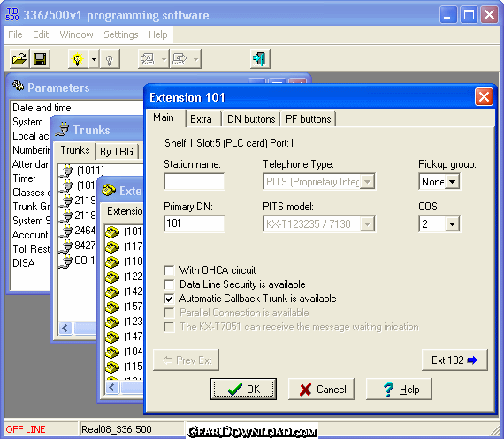Open the File menu
This screenshot has height=439, width=504.
pos(15,34)
